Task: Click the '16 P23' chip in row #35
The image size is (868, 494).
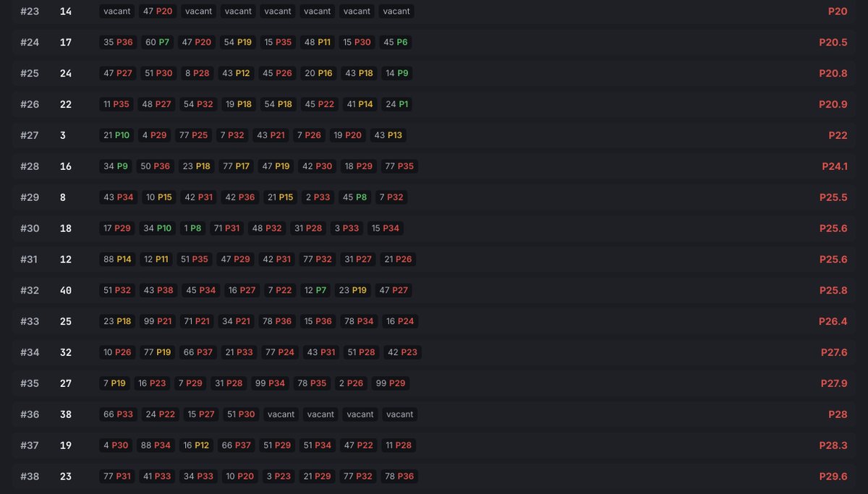Action: point(152,383)
